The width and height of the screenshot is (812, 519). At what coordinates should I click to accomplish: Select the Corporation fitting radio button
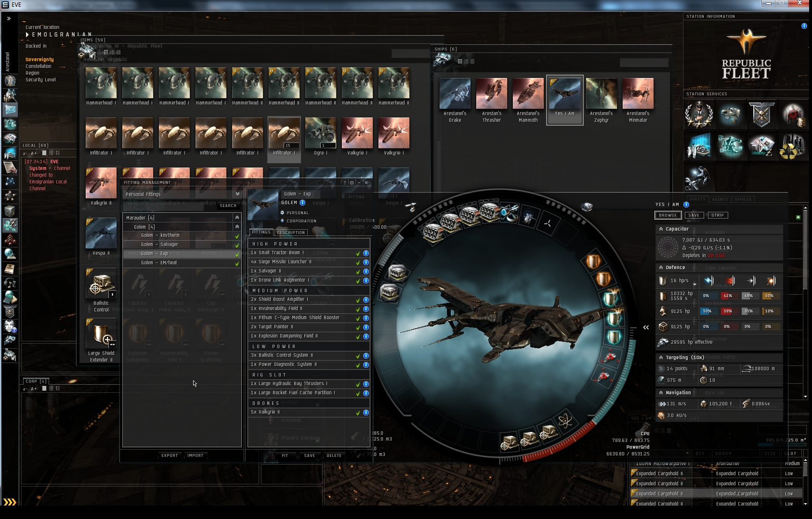pyautogui.click(x=283, y=221)
